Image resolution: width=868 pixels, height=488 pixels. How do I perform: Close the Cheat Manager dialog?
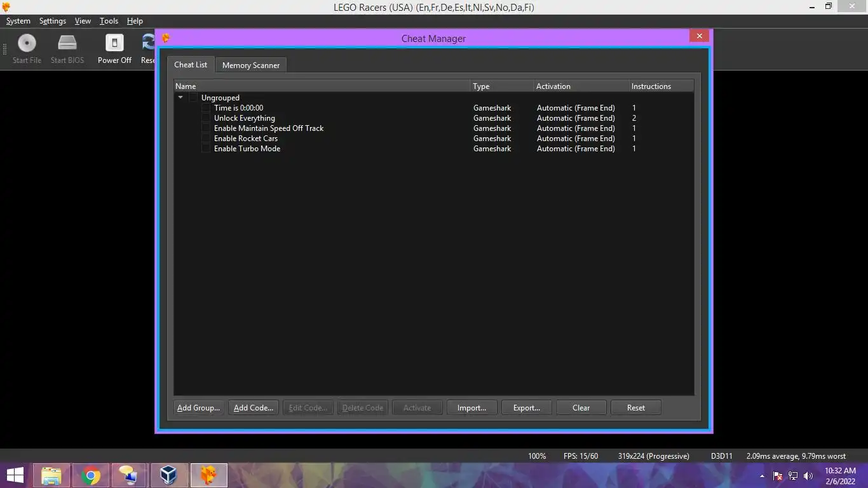[x=699, y=36]
